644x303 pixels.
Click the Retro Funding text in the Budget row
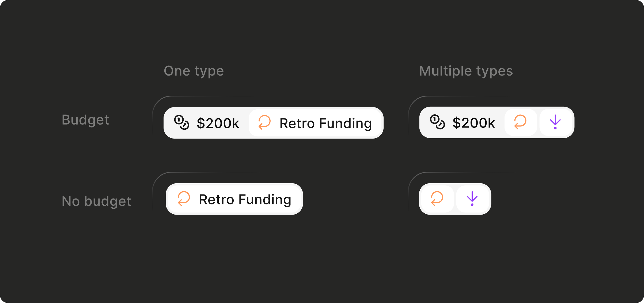[325, 123]
